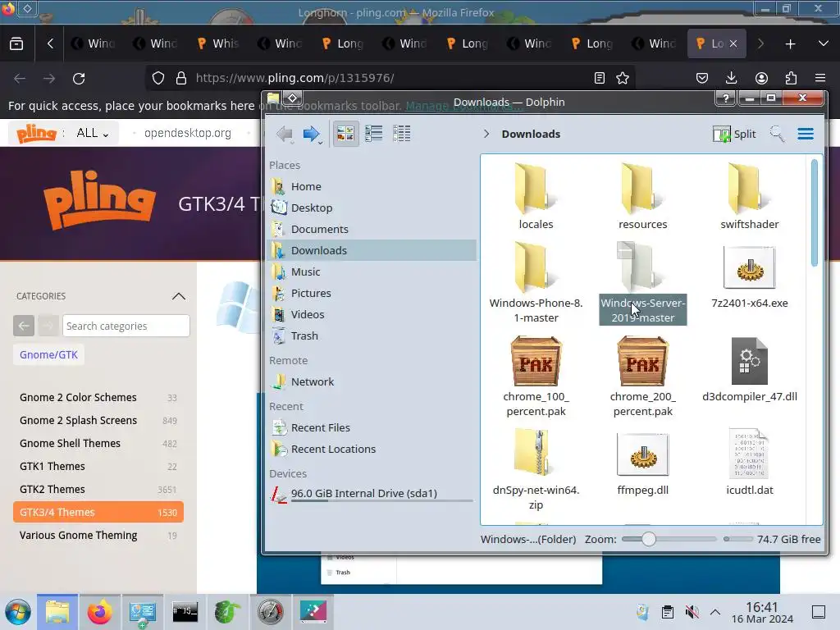The height and width of the screenshot is (630, 840).
Task: Select the swiftshader folder icon
Action: 749,189
